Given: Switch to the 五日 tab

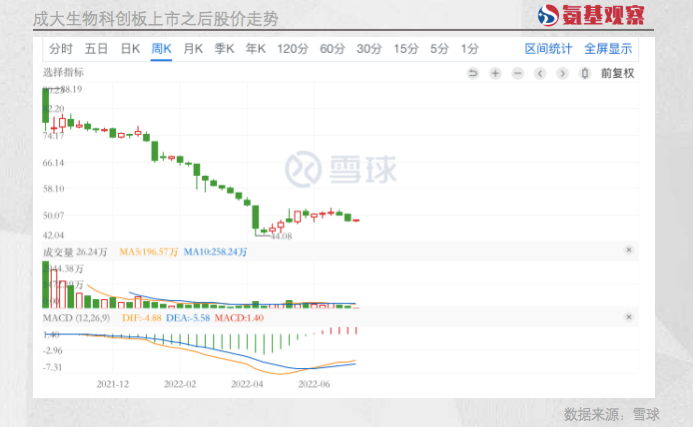Looking at the screenshot, I should pyautogui.click(x=96, y=48).
